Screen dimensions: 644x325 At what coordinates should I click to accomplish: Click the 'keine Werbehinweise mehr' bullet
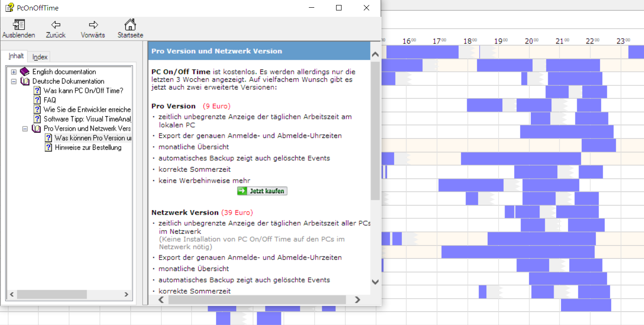pyautogui.click(x=204, y=181)
